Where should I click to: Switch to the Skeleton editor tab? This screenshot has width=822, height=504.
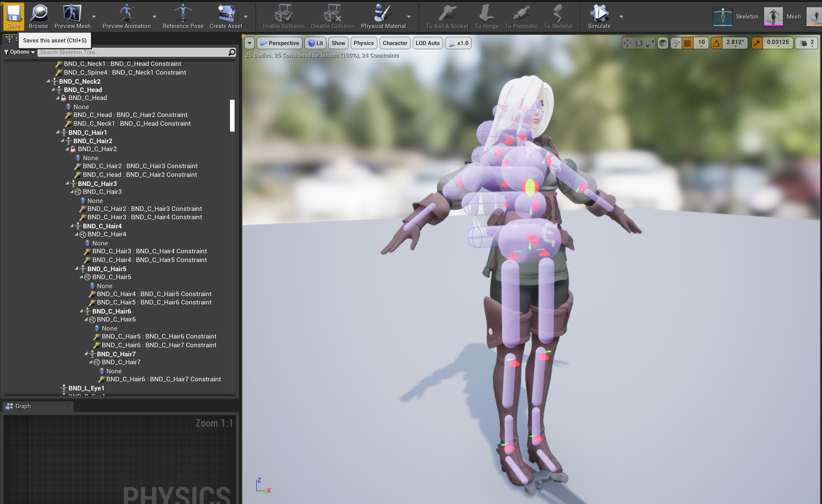[x=722, y=17]
